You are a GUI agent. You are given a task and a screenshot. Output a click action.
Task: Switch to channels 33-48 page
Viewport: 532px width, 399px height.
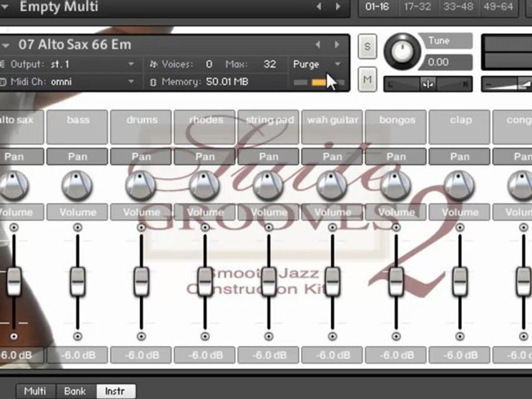click(458, 7)
